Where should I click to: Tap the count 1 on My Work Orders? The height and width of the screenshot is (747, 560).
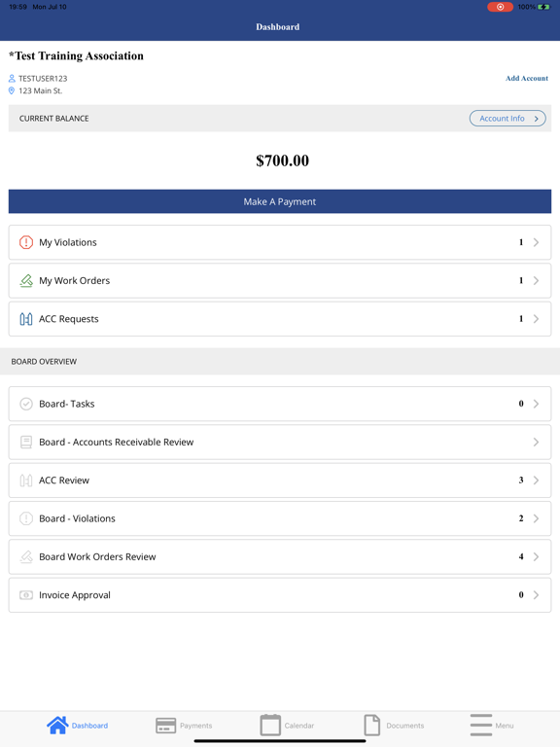(521, 280)
